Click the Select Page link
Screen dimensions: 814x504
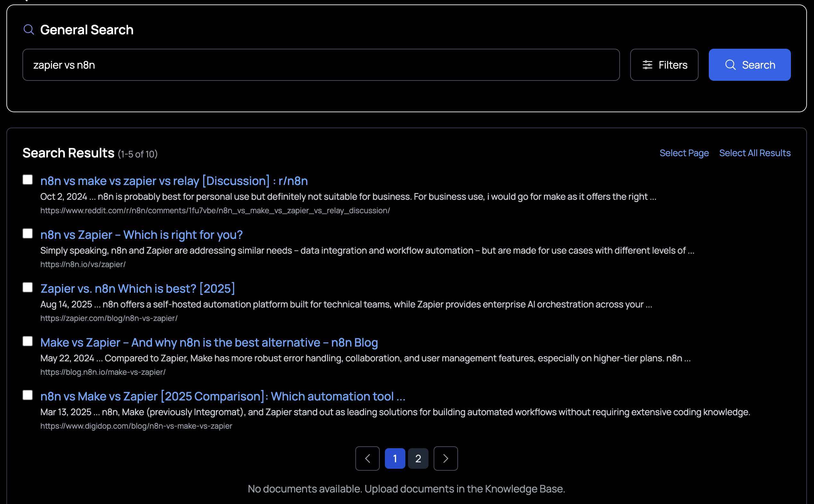point(684,153)
